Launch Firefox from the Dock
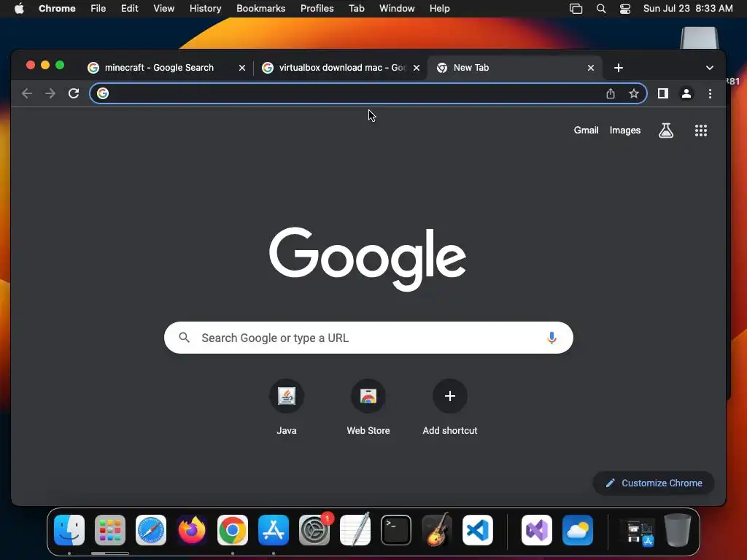This screenshot has width=747, height=560. 192,530
